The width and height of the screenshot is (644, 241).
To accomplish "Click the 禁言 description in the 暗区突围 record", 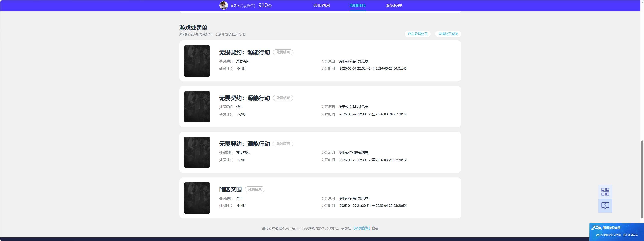I will (x=240, y=198).
